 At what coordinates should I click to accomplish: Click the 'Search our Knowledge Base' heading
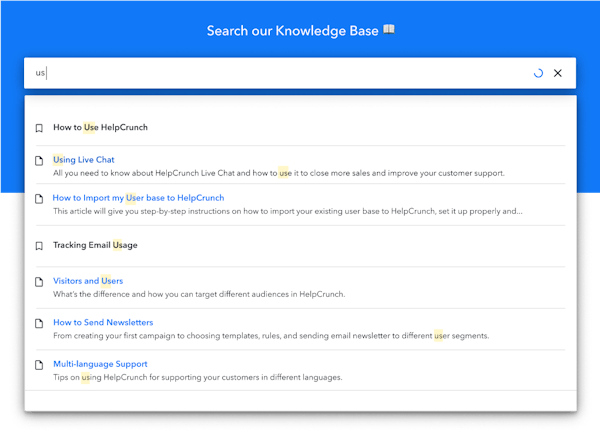coord(292,31)
